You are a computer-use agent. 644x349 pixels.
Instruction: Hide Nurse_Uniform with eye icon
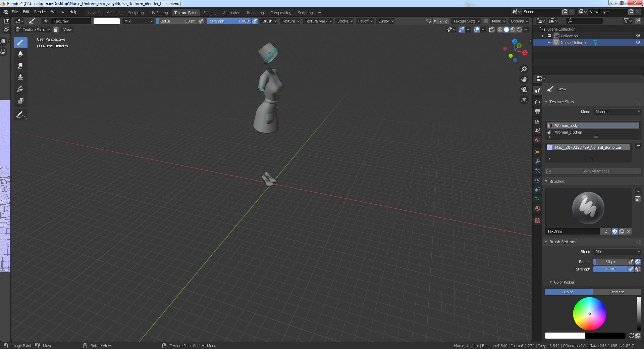coord(638,42)
